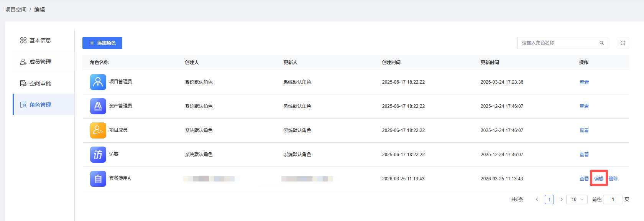This screenshot has height=221, width=644.
Task: Delete the 套餐使用A role
Action: click(613, 179)
